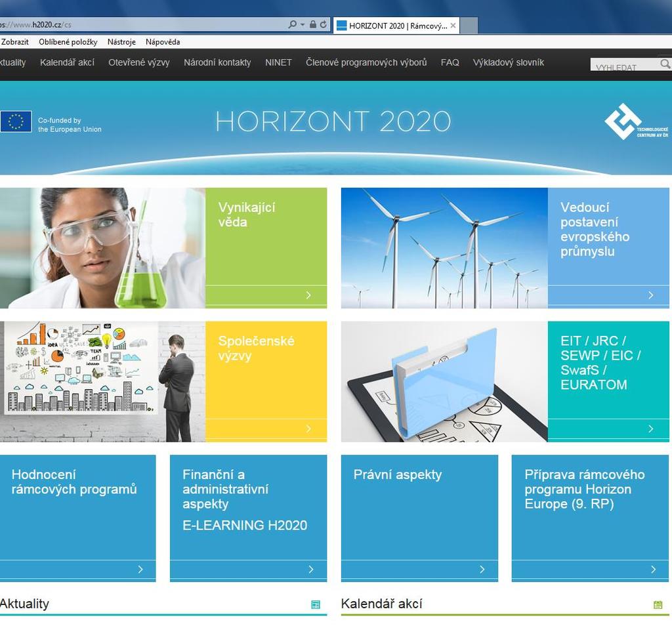The image size is (672, 626).
Task: Open Členové programových výborů link
Action: (366, 62)
